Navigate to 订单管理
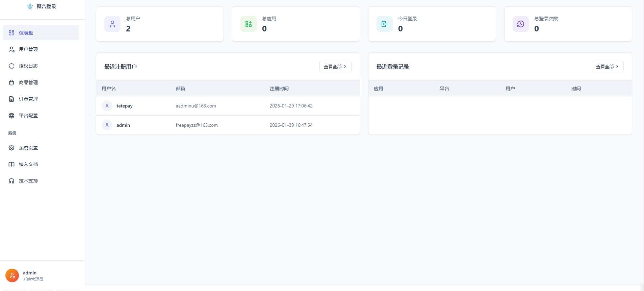The height and width of the screenshot is (291, 644). 41,99
